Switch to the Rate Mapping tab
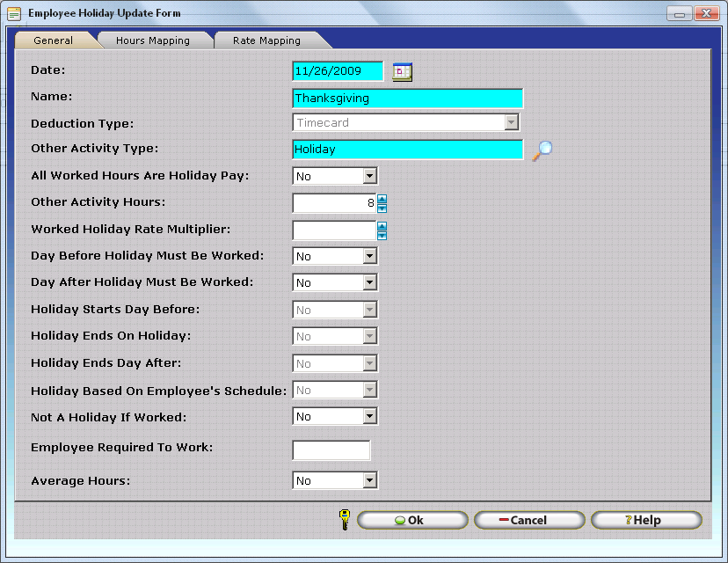 (266, 40)
